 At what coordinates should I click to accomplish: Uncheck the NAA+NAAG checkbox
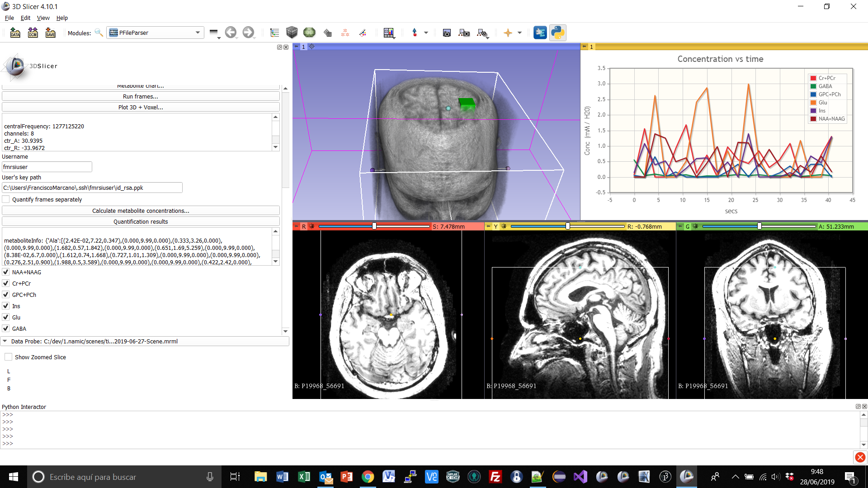tap(6, 272)
